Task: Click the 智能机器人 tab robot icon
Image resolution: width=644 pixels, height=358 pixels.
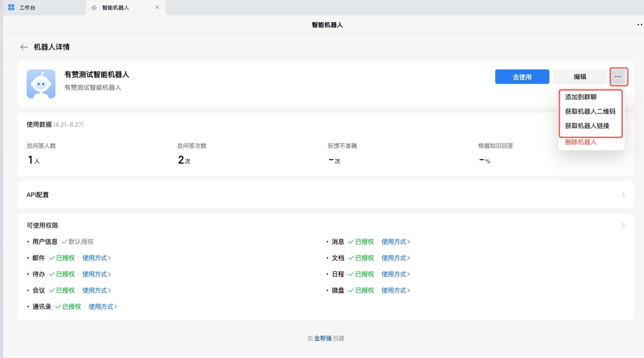Action: (94, 8)
